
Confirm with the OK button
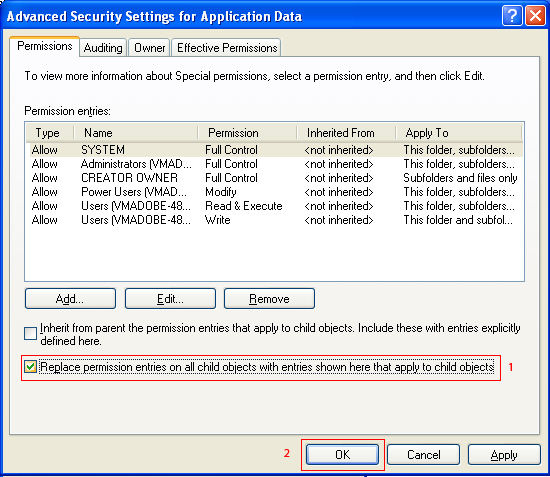(x=342, y=455)
